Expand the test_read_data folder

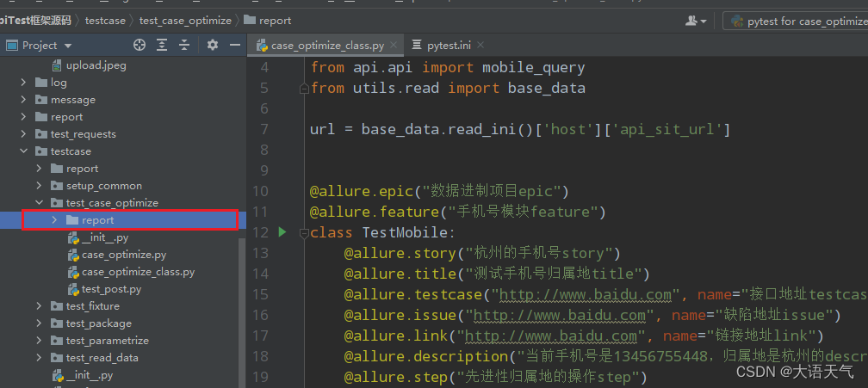coord(39,358)
